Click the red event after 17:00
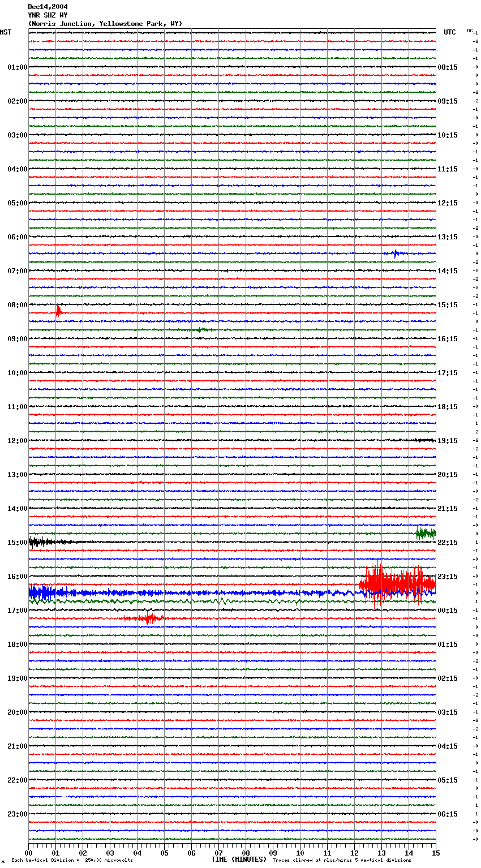 tap(149, 618)
